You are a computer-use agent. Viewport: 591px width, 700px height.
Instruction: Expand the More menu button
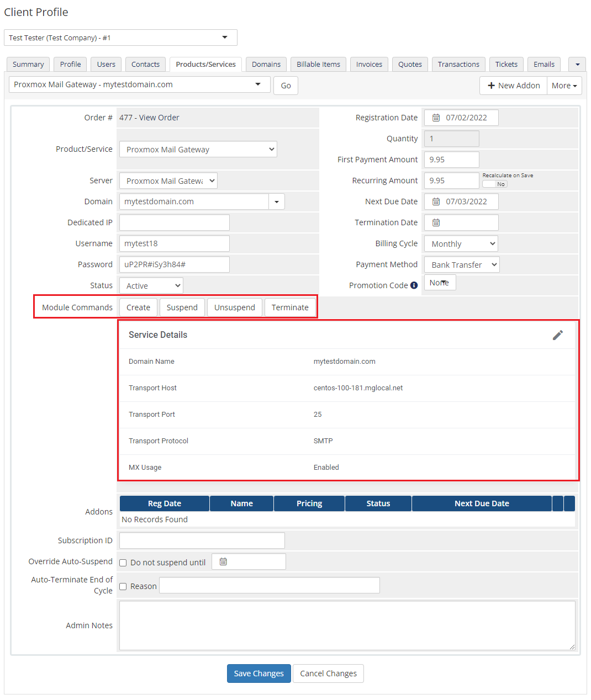(x=564, y=86)
